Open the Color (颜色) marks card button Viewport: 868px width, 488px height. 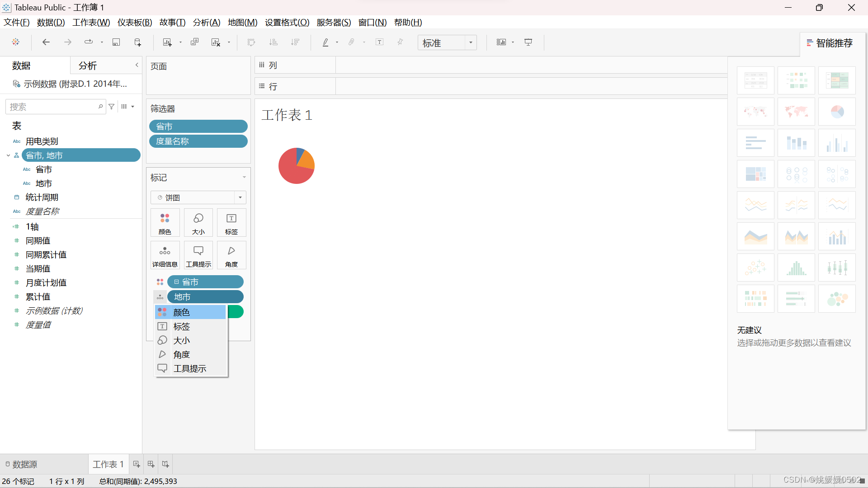(165, 223)
